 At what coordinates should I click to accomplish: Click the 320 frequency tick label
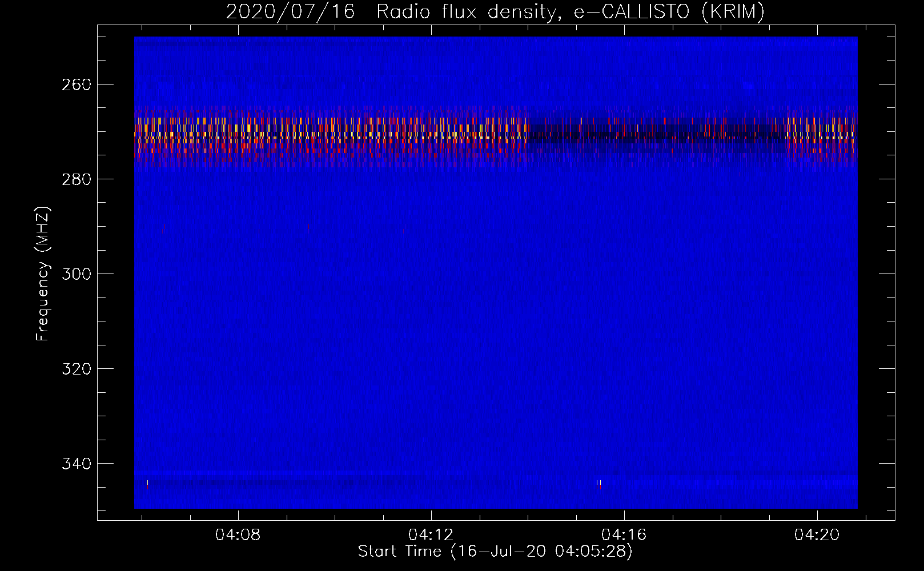pyautogui.click(x=77, y=369)
